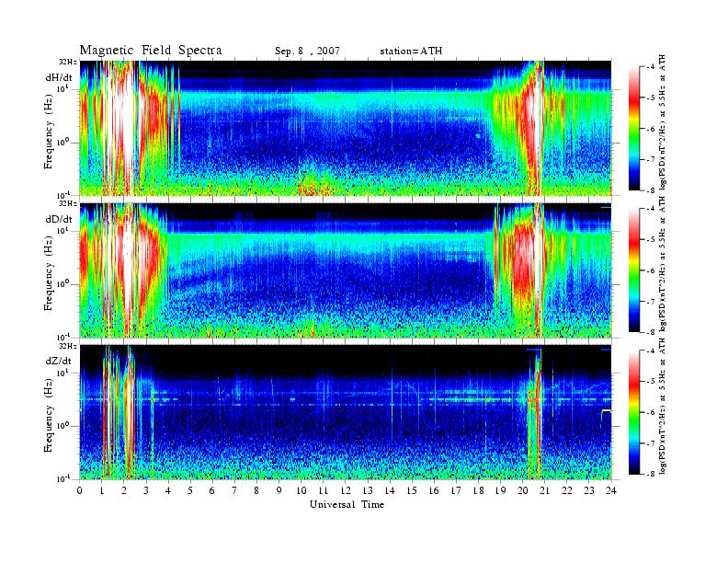This screenshot has width=728, height=563.
Task: Click the time axis tick label "1"
Action: point(102,490)
